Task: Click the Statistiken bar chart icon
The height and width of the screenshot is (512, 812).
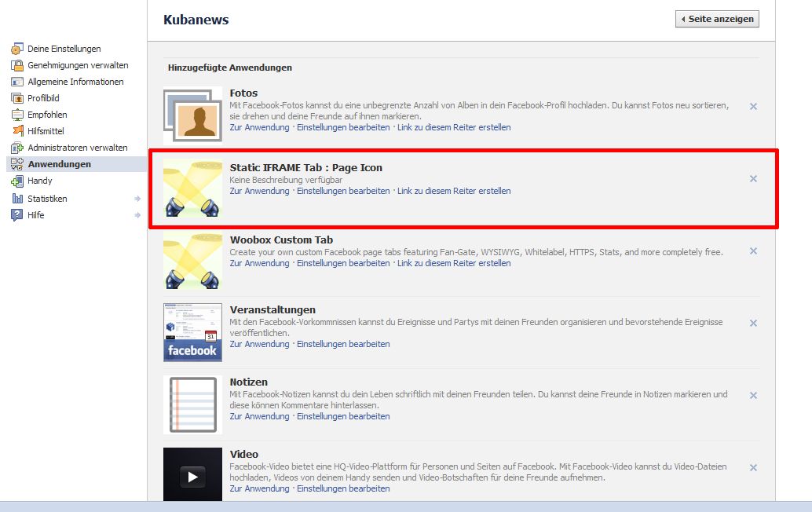Action: (17, 198)
